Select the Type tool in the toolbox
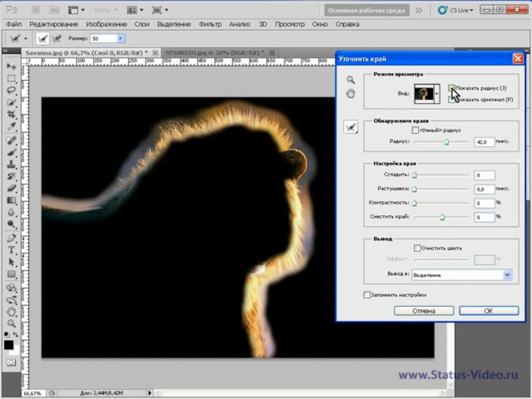The width and height of the screenshot is (532, 399). click(11, 249)
